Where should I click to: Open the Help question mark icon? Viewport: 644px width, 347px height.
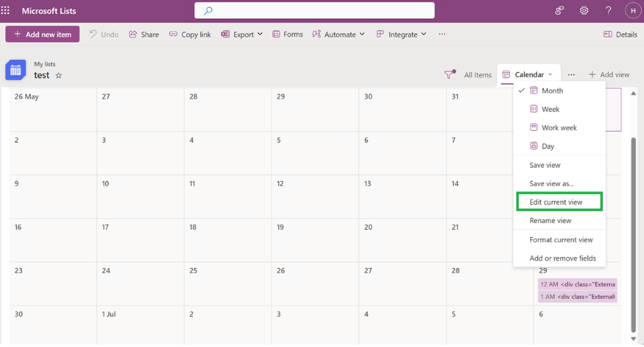coord(608,11)
